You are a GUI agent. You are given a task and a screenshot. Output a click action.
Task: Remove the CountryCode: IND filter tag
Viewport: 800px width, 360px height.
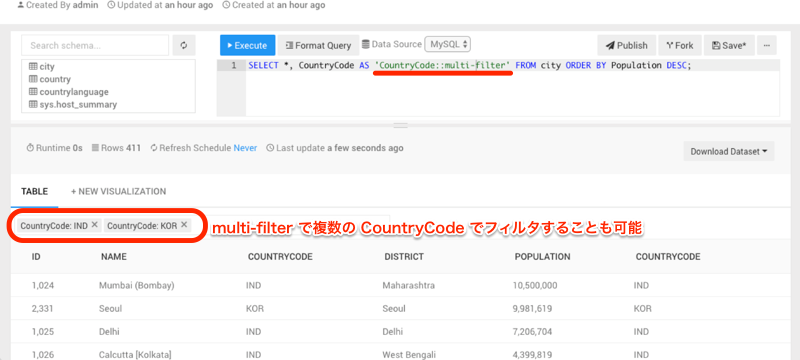click(x=94, y=224)
